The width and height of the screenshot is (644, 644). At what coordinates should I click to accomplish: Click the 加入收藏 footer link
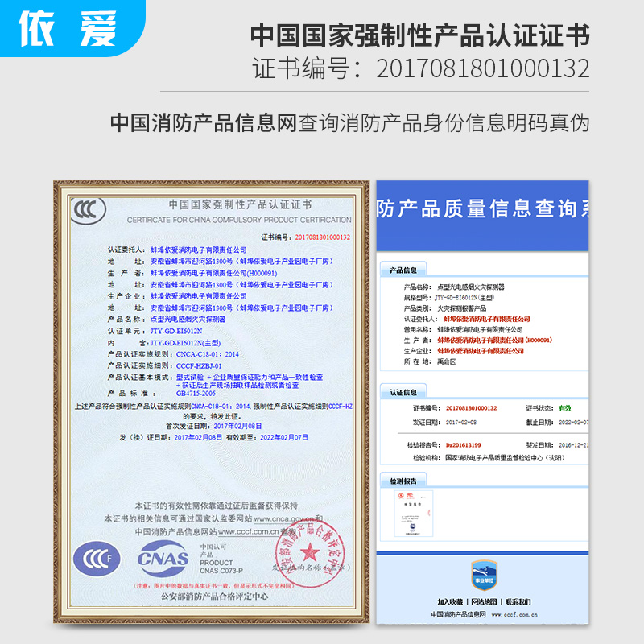(450, 601)
